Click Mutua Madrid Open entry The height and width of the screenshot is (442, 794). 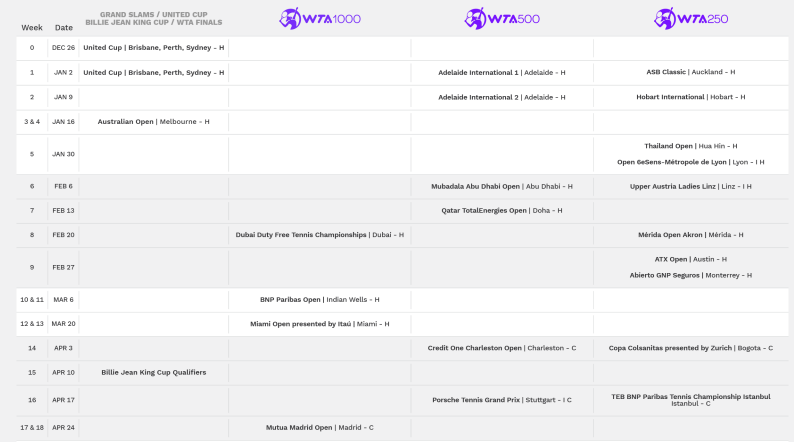320,428
